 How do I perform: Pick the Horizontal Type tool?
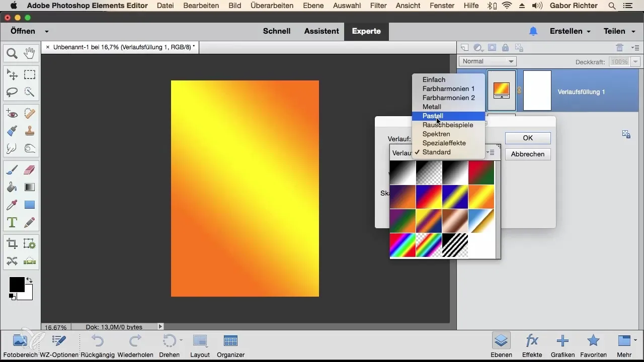coord(12,222)
